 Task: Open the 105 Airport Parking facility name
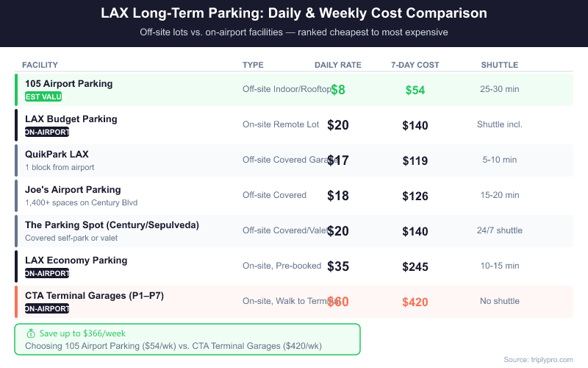(69, 84)
